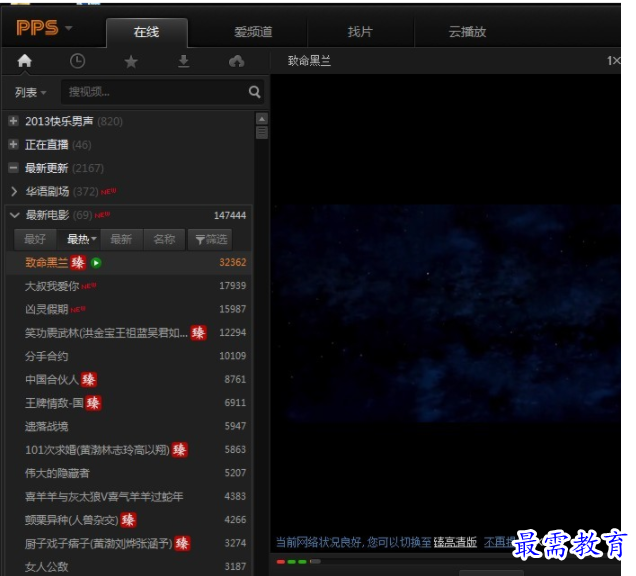This screenshot has width=636, height=576.
Task: Select the movie 王牌情敌-国
Action: click(x=54, y=403)
